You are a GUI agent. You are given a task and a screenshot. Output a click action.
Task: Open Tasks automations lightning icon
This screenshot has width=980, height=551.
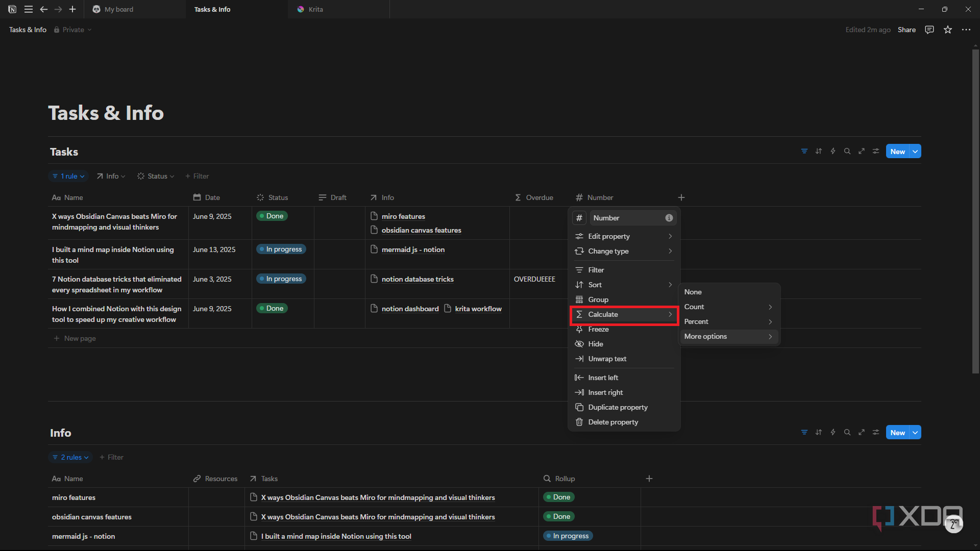pos(833,152)
